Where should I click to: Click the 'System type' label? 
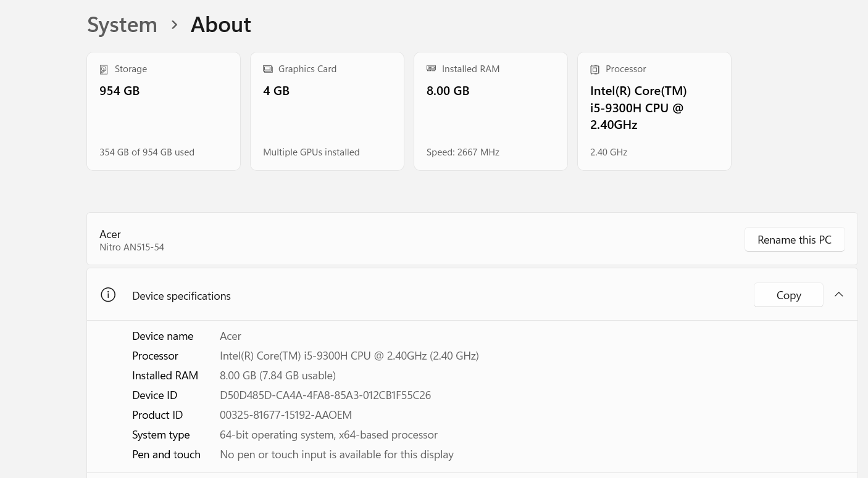click(161, 435)
